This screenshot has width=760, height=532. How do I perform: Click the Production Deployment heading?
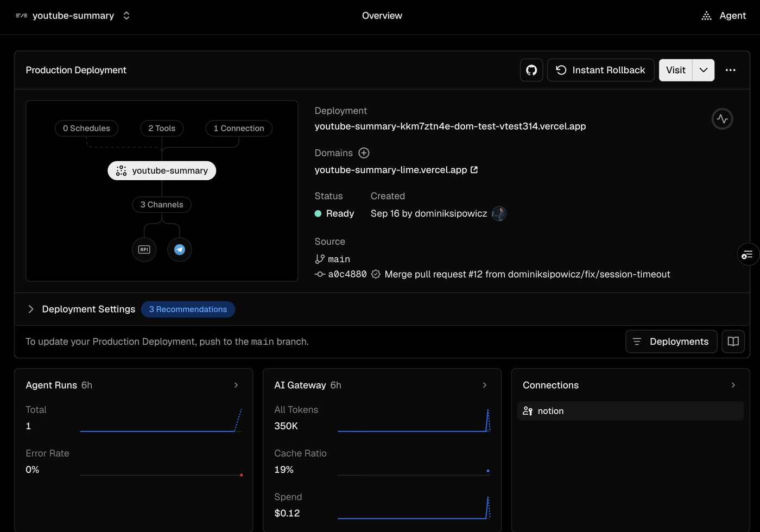(76, 70)
